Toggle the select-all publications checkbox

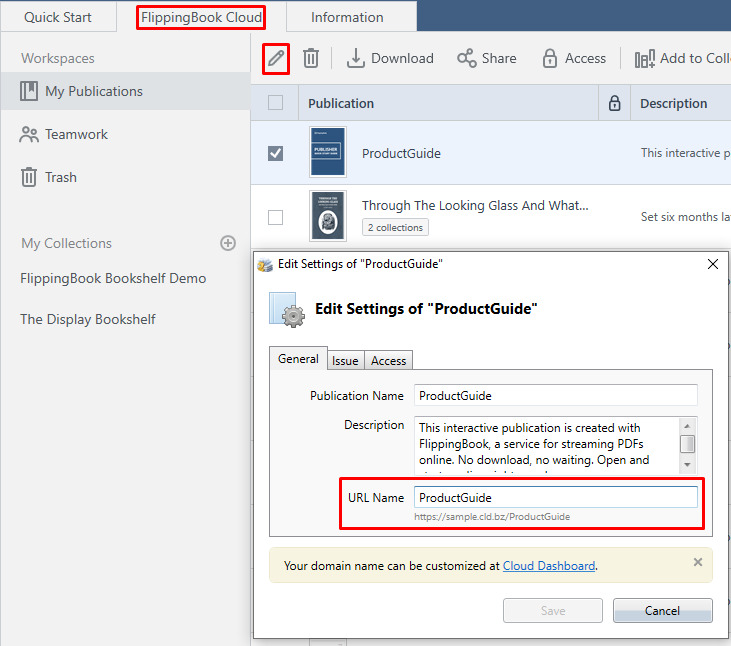[x=276, y=103]
